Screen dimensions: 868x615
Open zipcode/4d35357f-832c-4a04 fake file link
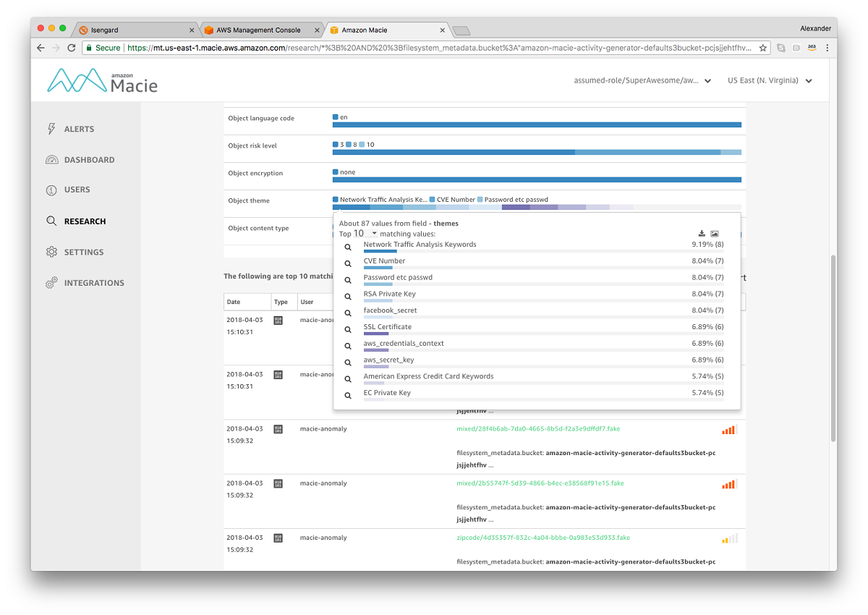point(543,538)
